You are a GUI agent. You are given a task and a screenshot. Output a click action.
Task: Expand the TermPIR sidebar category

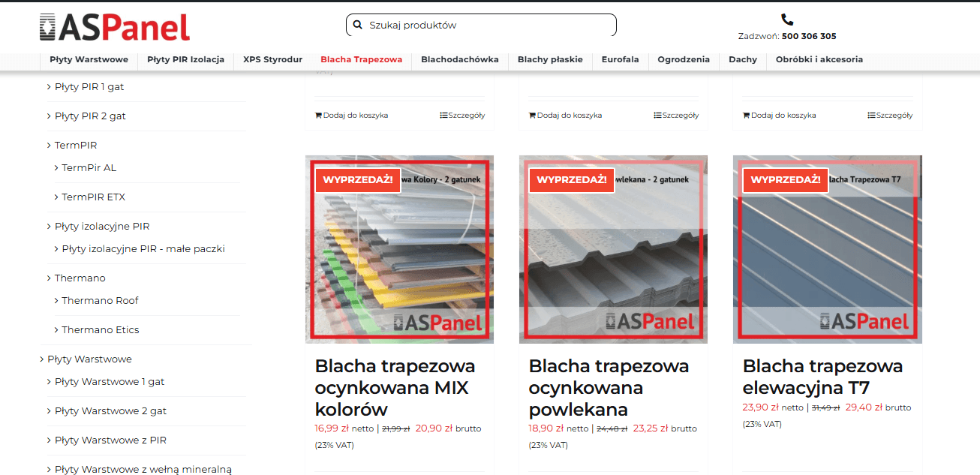(50, 146)
